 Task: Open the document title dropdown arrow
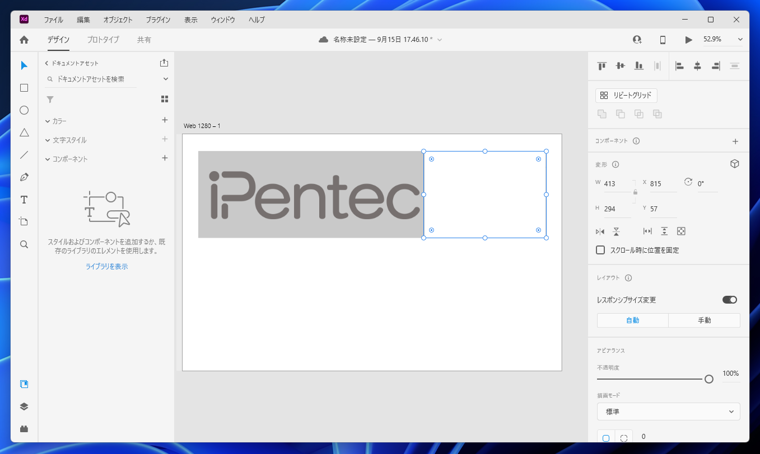point(440,40)
